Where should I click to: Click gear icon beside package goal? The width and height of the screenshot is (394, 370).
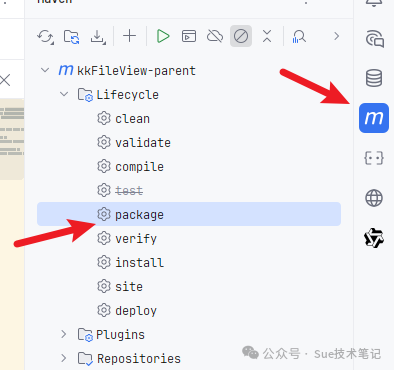(x=104, y=214)
